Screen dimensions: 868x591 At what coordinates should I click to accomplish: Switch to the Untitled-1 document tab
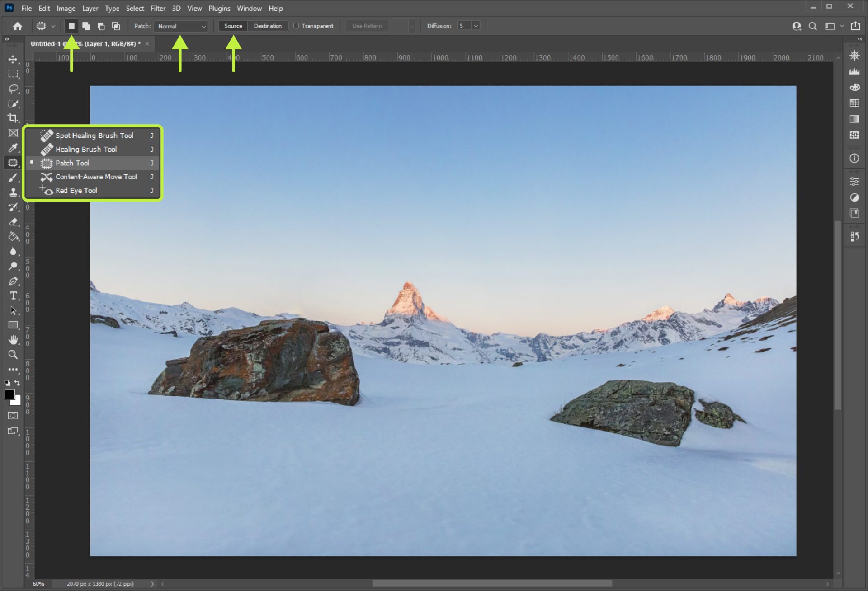point(85,44)
